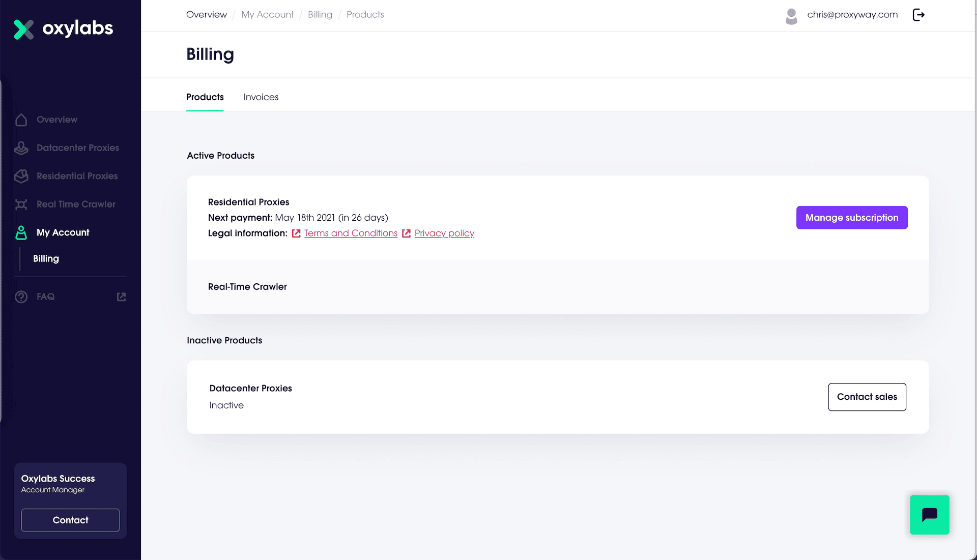The width and height of the screenshot is (977, 560).
Task: Click Products in the breadcrumb
Action: (365, 15)
